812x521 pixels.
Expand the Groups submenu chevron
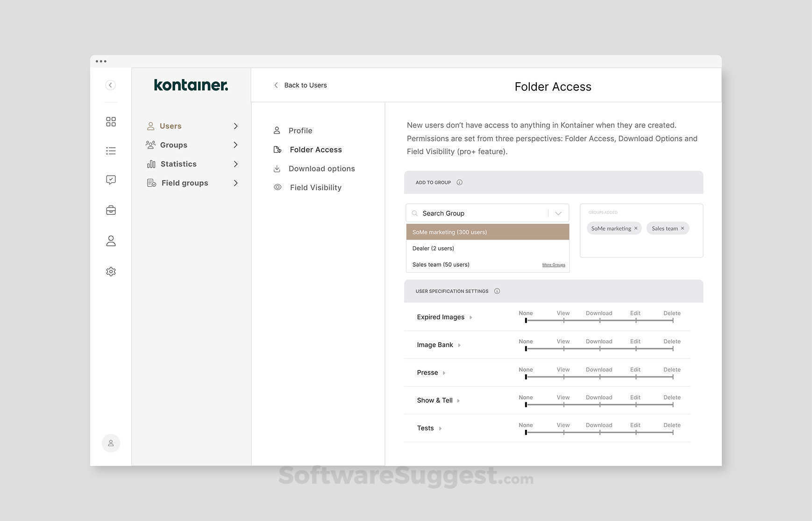click(236, 145)
